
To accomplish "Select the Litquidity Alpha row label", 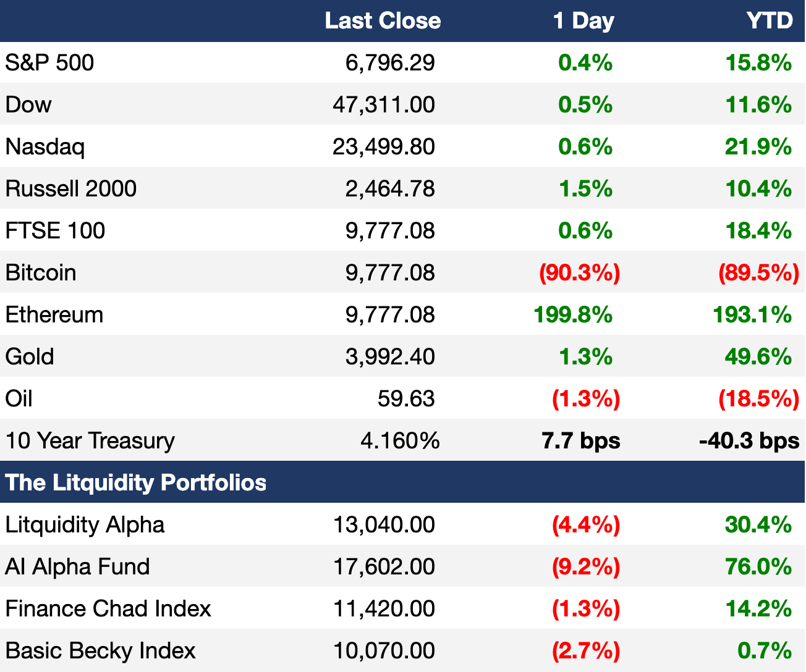I will click(x=85, y=524).
